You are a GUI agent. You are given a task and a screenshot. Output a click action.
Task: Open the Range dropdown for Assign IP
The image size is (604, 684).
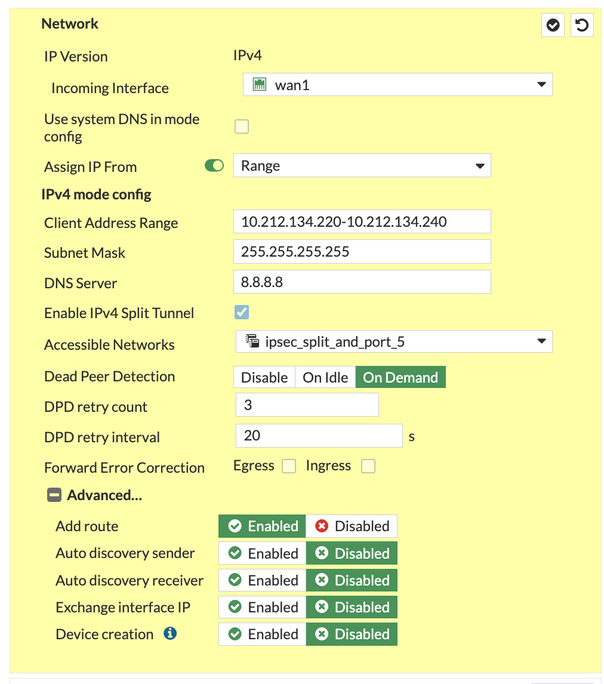[362, 166]
